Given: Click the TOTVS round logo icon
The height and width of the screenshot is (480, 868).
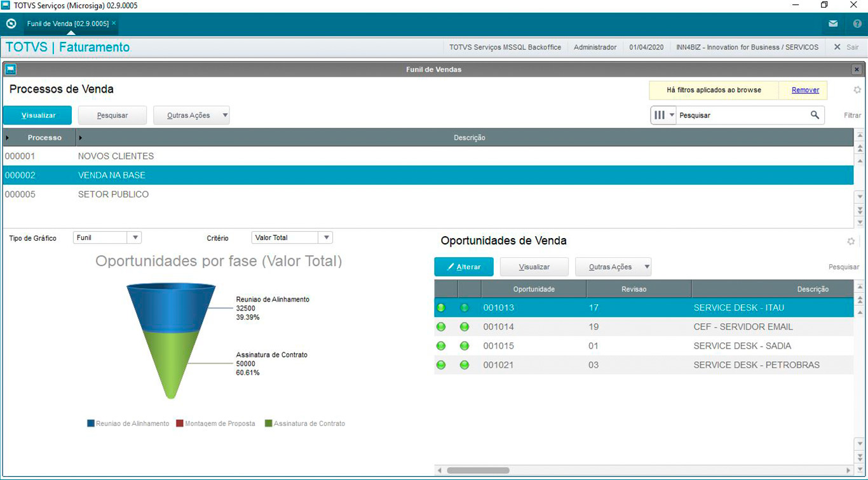Looking at the screenshot, I should pos(11,23).
